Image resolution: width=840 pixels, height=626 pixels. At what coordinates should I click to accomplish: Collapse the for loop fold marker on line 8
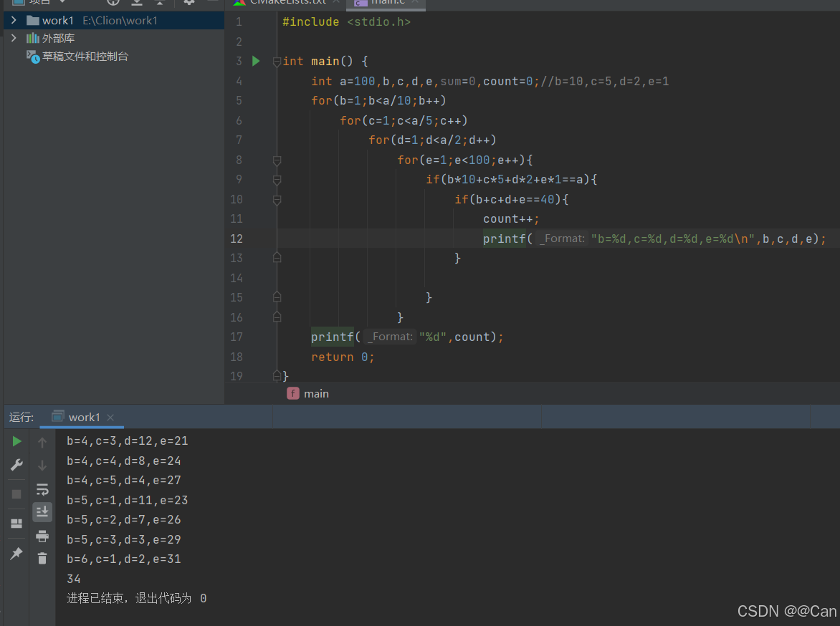[277, 160]
